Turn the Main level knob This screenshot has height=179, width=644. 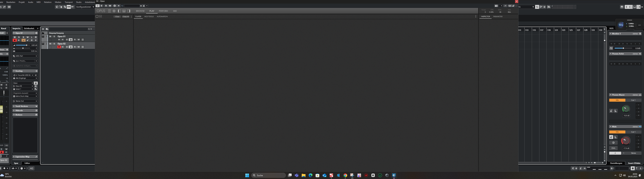point(626,141)
